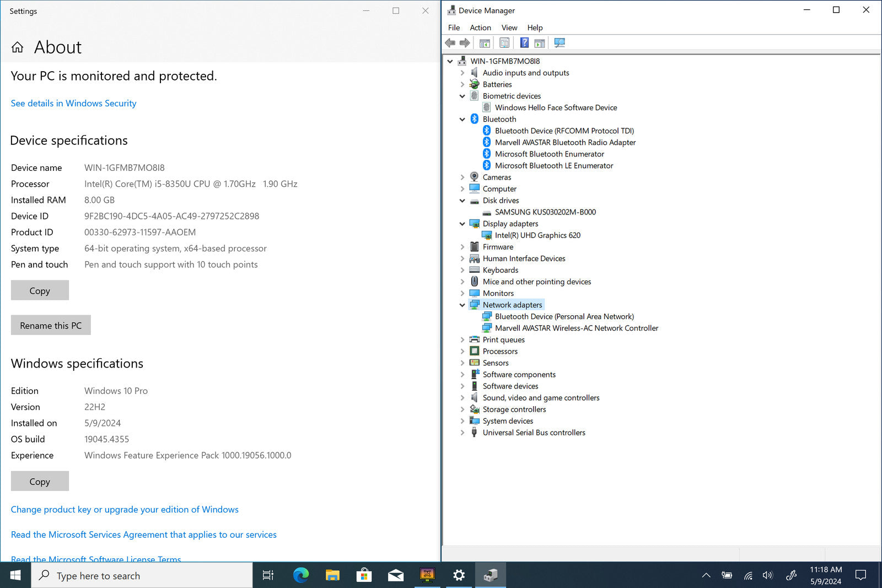Copy the Device specifications
Image resolution: width=882 pixels, height=588 pixels.
tap(40, 290)
